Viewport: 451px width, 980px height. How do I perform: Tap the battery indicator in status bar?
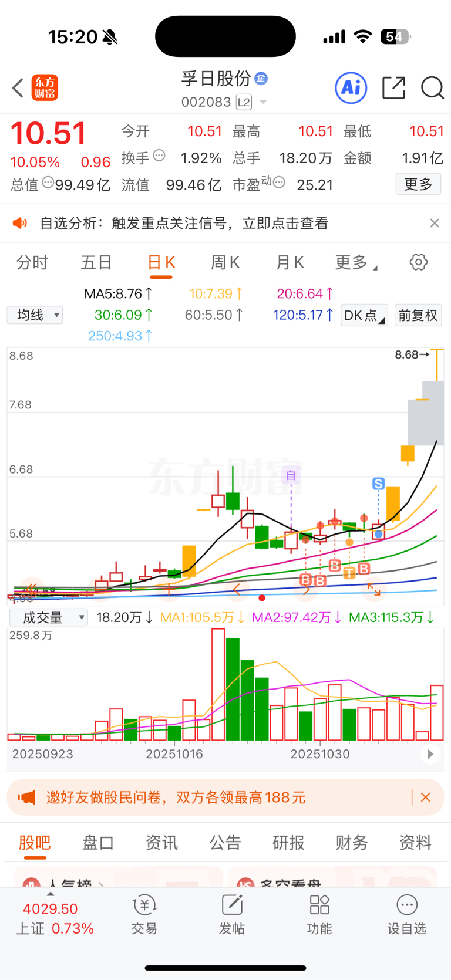(395, 37)
